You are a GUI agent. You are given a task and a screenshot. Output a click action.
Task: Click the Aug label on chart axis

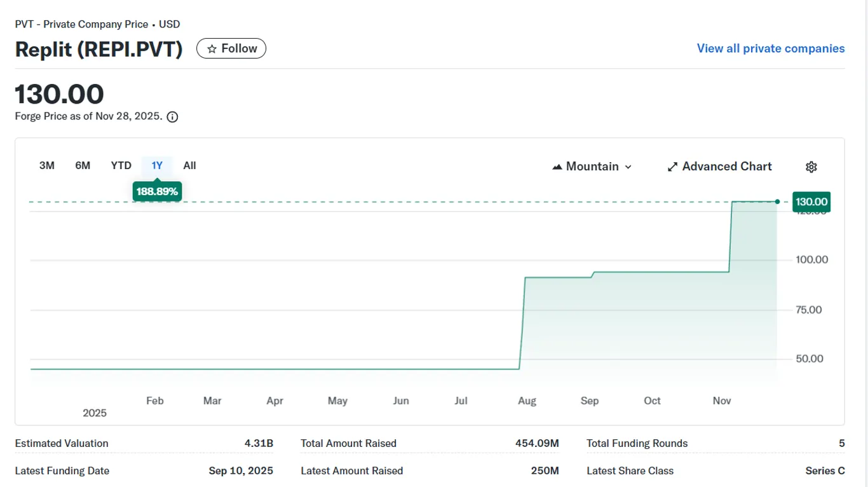(527, 401)
